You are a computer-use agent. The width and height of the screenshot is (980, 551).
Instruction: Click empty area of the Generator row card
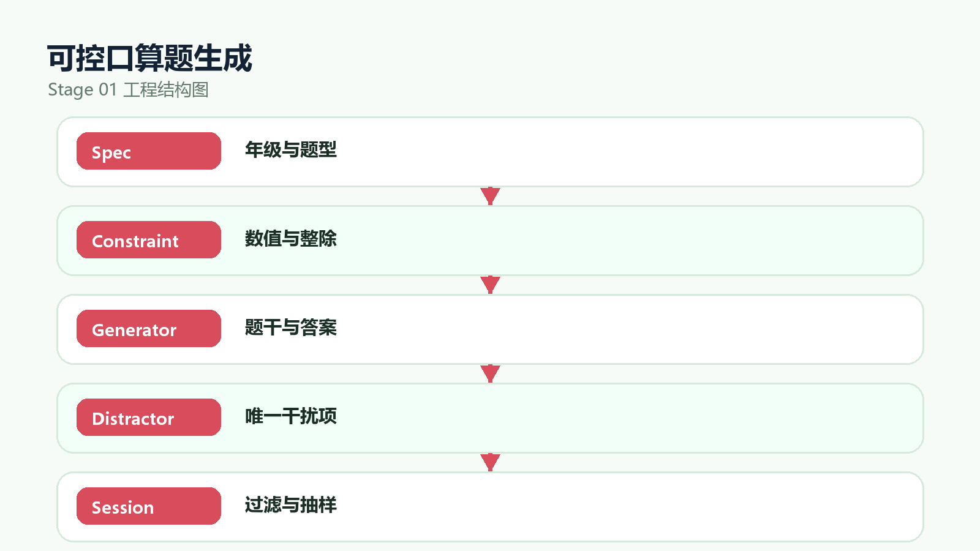612,329
